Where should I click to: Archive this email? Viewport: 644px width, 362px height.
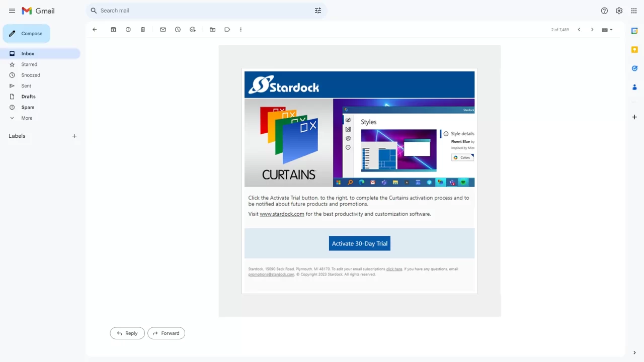point(113,30)
